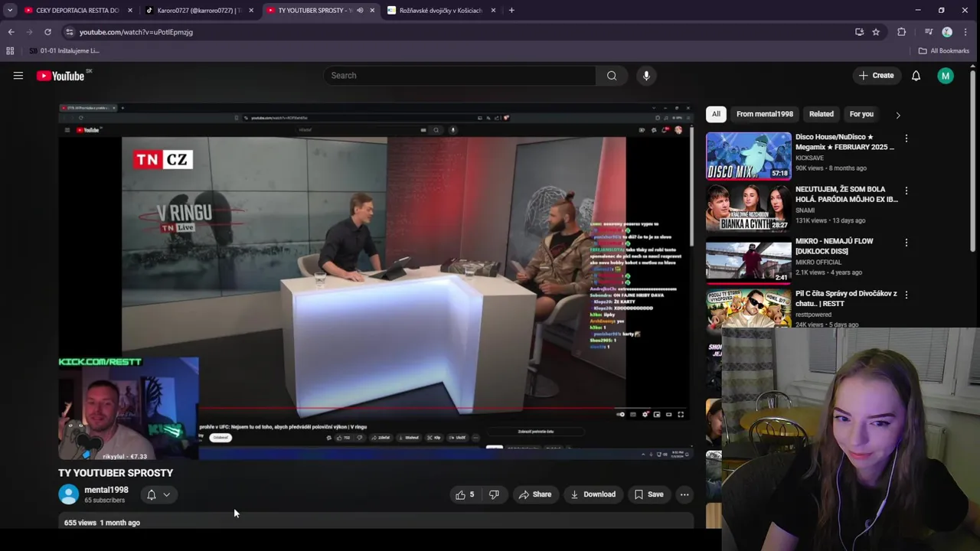Reload the page with the refresh icon

click(47, 32)
